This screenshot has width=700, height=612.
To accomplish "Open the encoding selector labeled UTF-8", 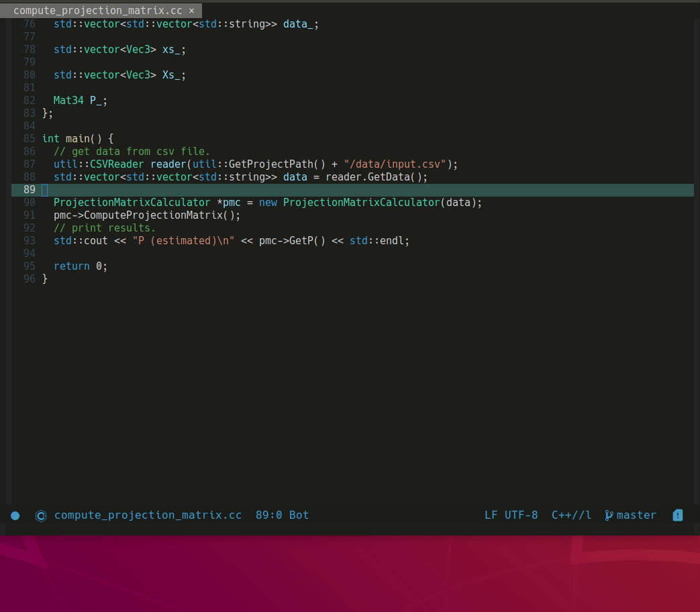I will coord(522,515).
